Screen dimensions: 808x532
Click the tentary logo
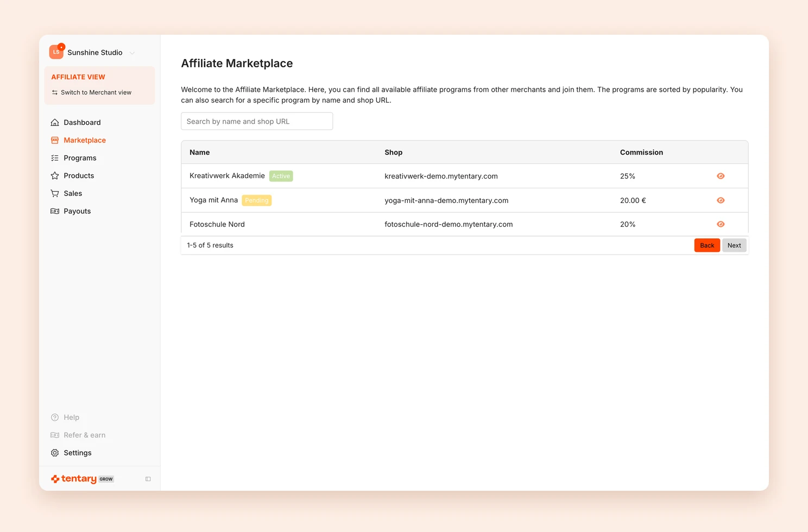[x=74, y=479]
